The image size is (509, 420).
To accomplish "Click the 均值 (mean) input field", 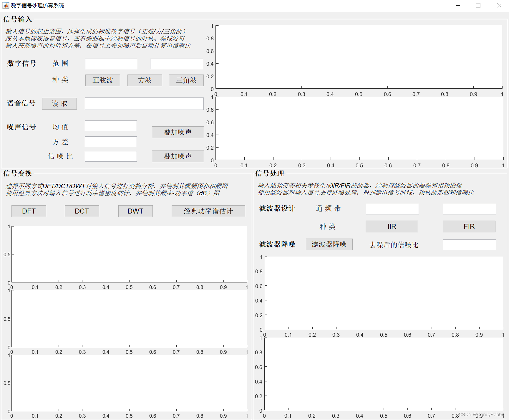I will pos(110,125).
